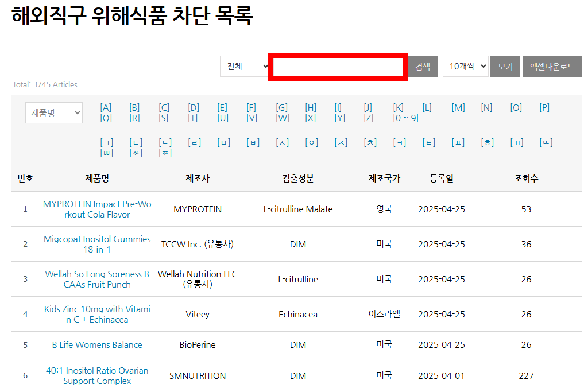Filter by letter [H]
588x388 pixels.
coord(311,107)
